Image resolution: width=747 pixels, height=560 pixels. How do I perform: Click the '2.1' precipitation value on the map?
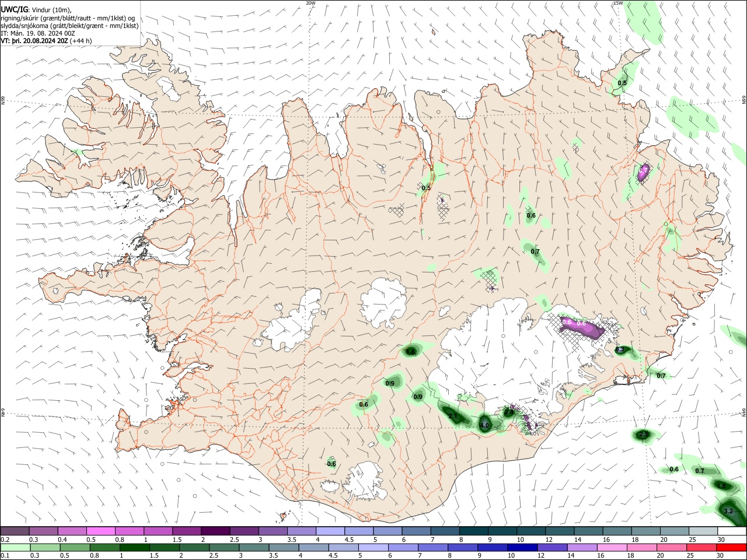(453, 416)
